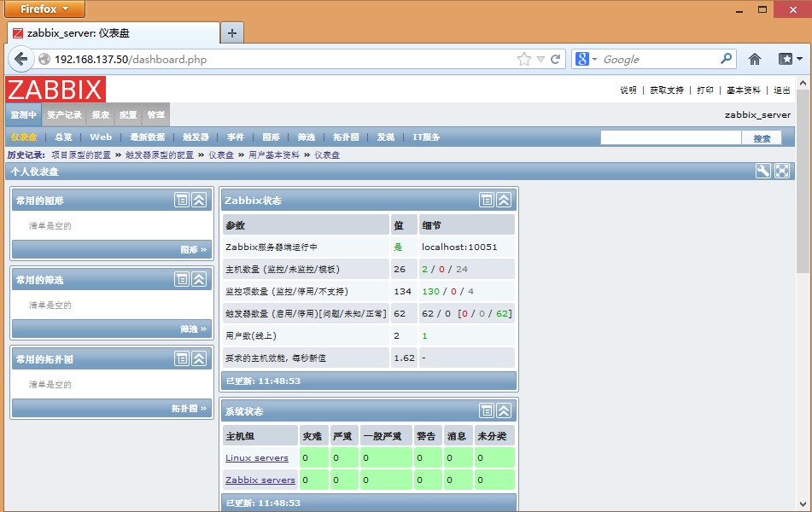Screen dimensions: 812x512
Task: Open the search engine selector dropdown
Action: click(594, 59)
